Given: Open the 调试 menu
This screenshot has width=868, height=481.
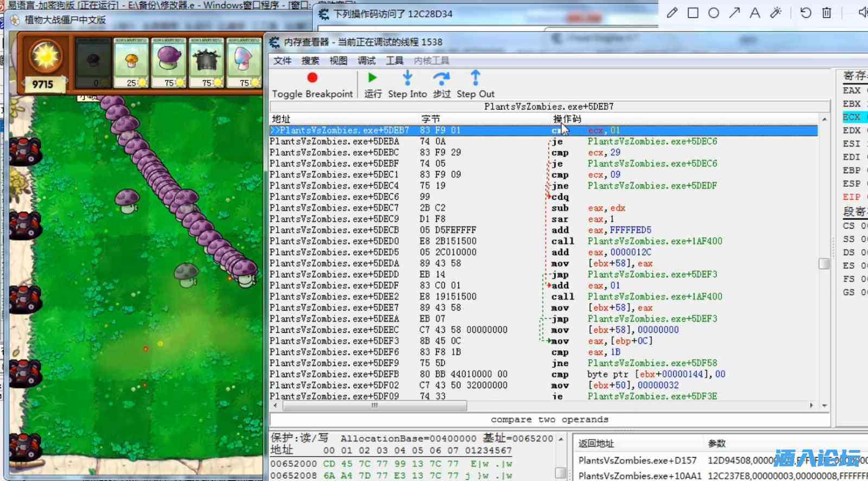Looking at the screenshot, I should tap(366, 60).
